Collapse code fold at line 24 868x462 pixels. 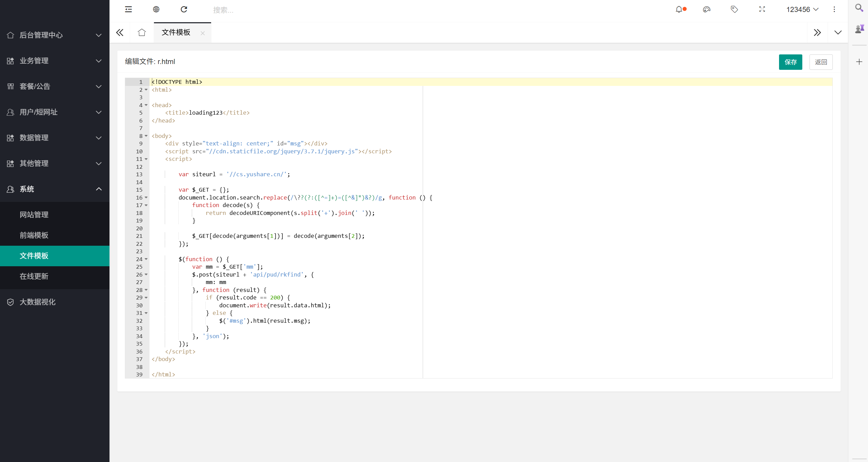[146, 259]
